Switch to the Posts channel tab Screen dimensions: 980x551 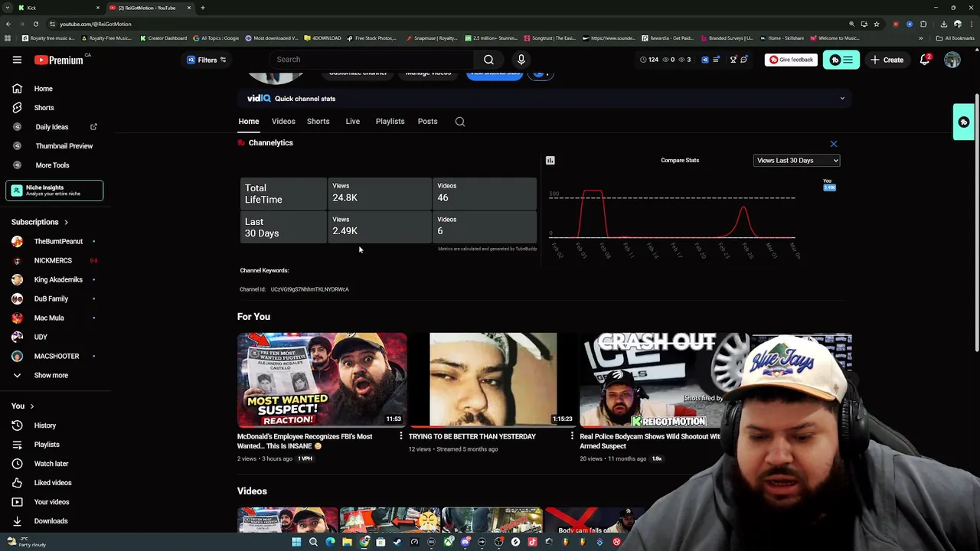pyautogui.click(x=427, y=122)
